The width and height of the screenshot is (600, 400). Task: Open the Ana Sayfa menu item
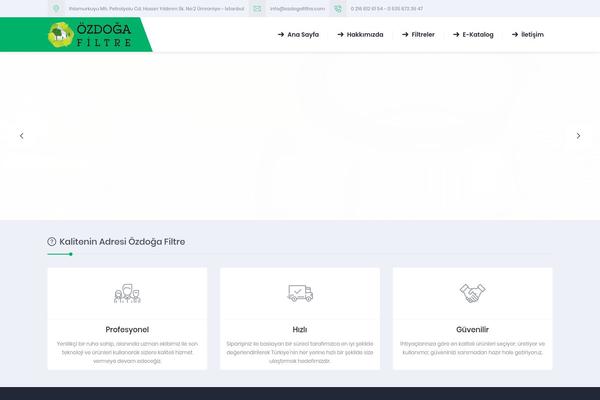coord(298,34)
